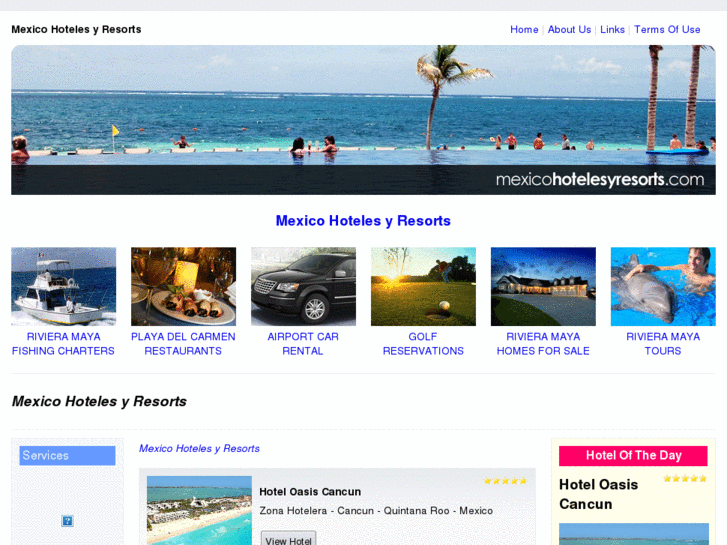Go to the About Us page
This screenshot has height=545, width=727.
click(569, 30)
